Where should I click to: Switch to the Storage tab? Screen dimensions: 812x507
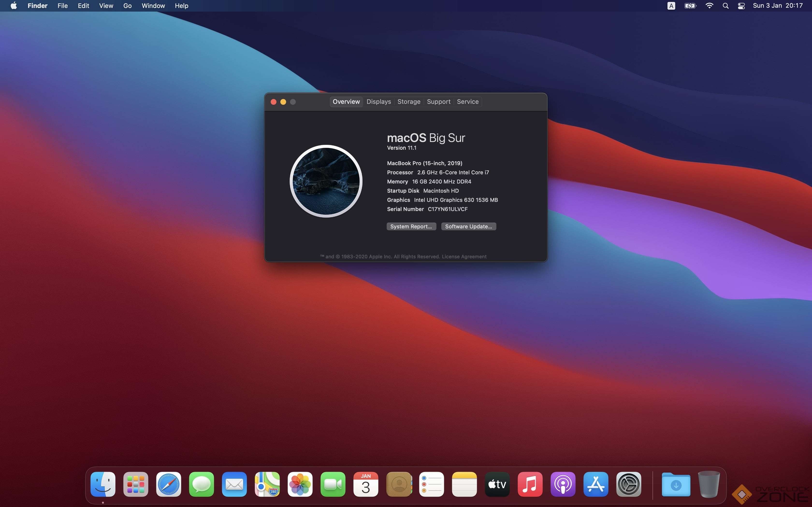409,102
